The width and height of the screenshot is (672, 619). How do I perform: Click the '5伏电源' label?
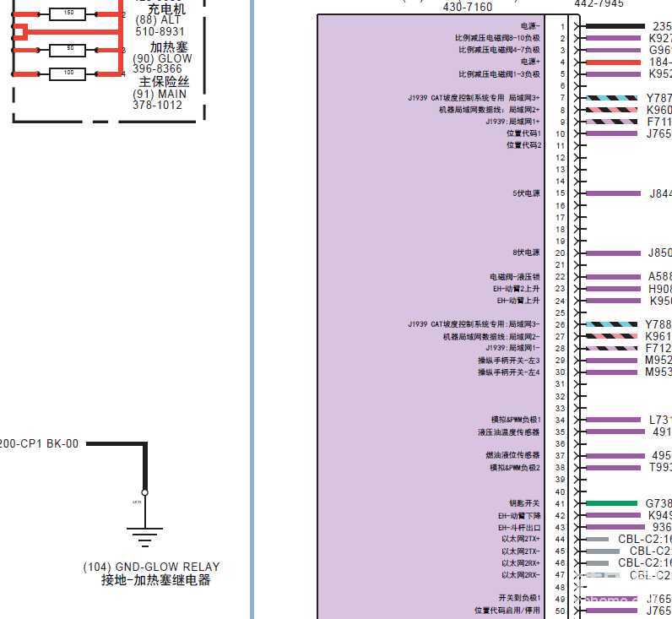pos(526,193)
